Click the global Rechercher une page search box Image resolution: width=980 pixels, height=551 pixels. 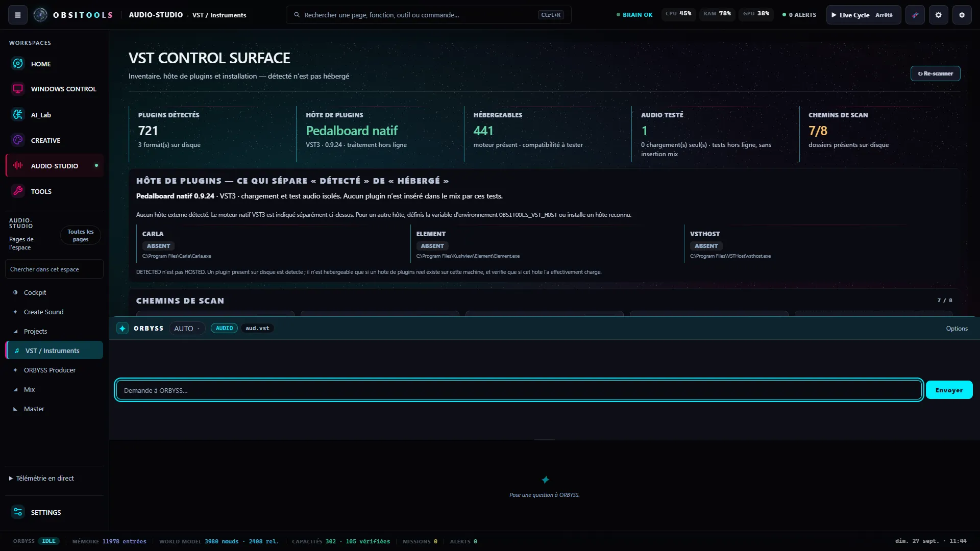coord(428,15)
